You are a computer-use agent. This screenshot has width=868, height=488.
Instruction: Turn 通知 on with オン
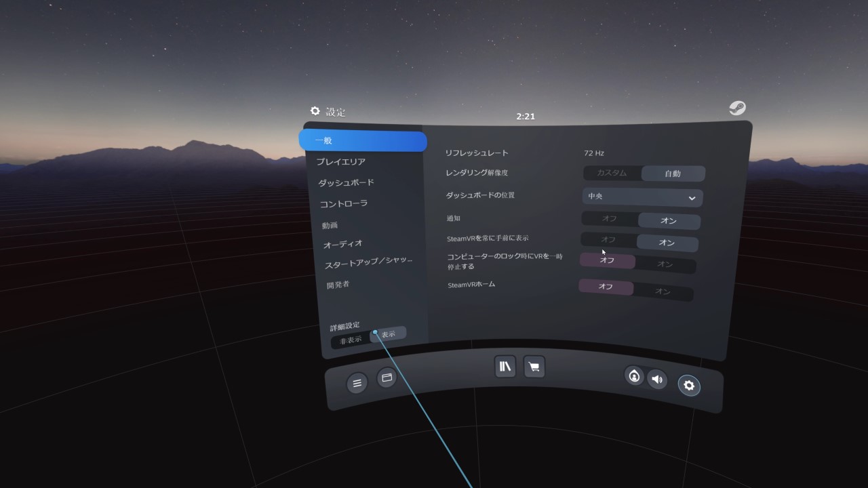[x=669, y=221]
